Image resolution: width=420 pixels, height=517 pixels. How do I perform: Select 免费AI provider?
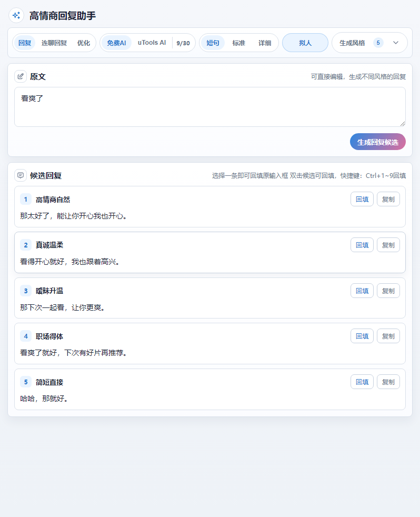click(x=116, y=43)
